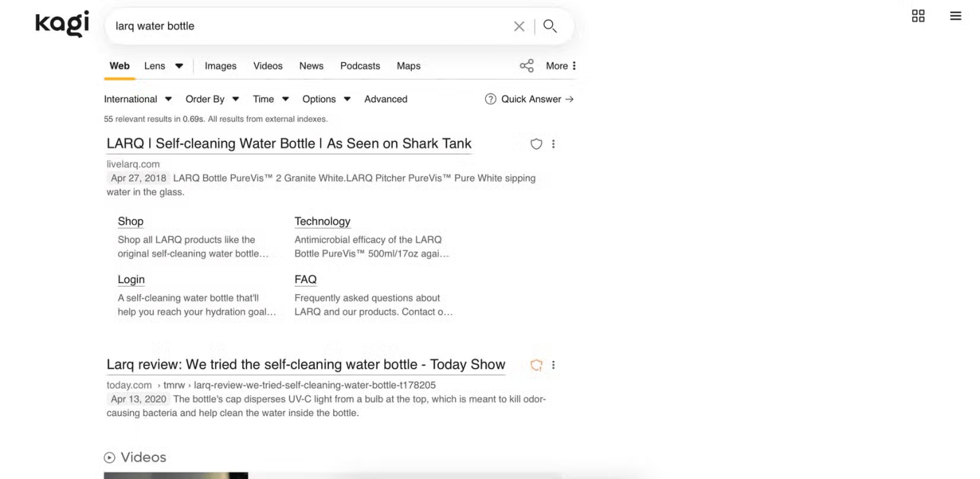Viewport: 980px width, 479px height.
Task: Click the magnifier search icon
Action: click(x=550, y=26)
